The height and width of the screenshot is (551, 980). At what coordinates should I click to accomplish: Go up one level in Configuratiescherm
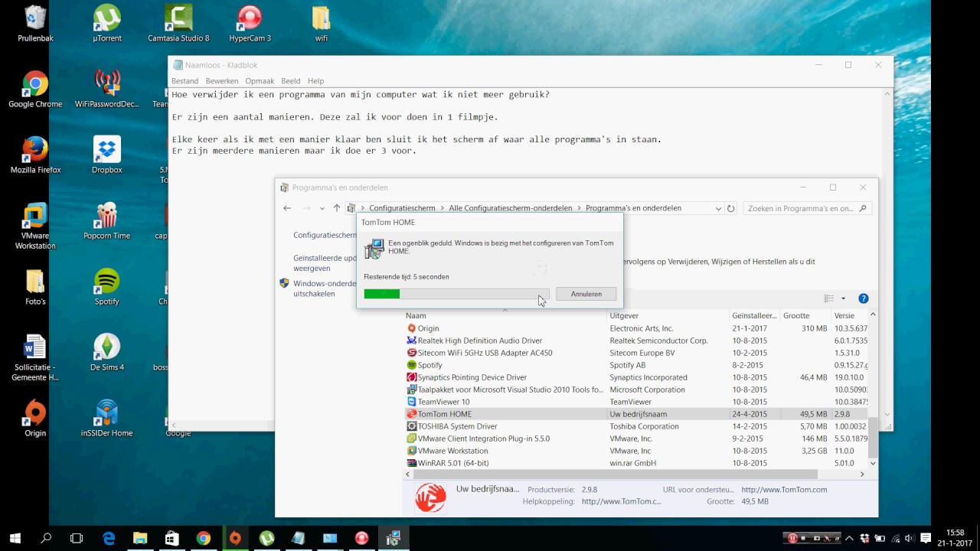tap(336, 208)
